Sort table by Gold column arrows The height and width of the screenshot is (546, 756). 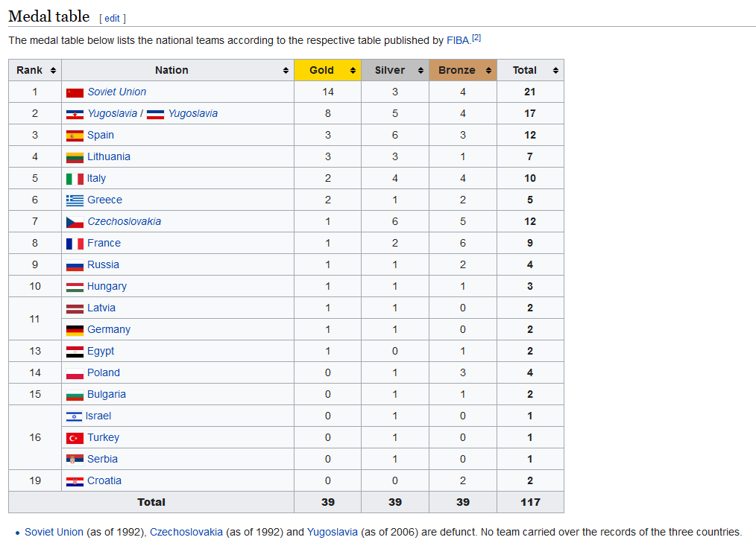click(353, 70)
